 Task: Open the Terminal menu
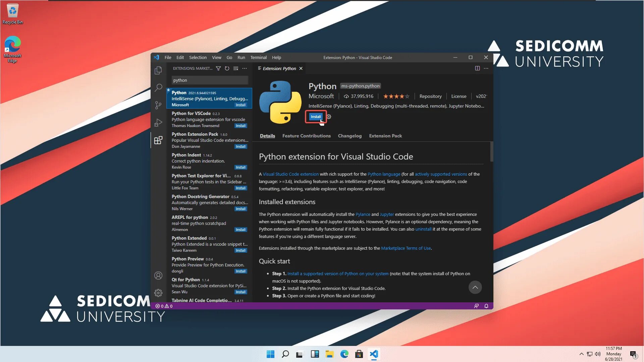(259, 58)
